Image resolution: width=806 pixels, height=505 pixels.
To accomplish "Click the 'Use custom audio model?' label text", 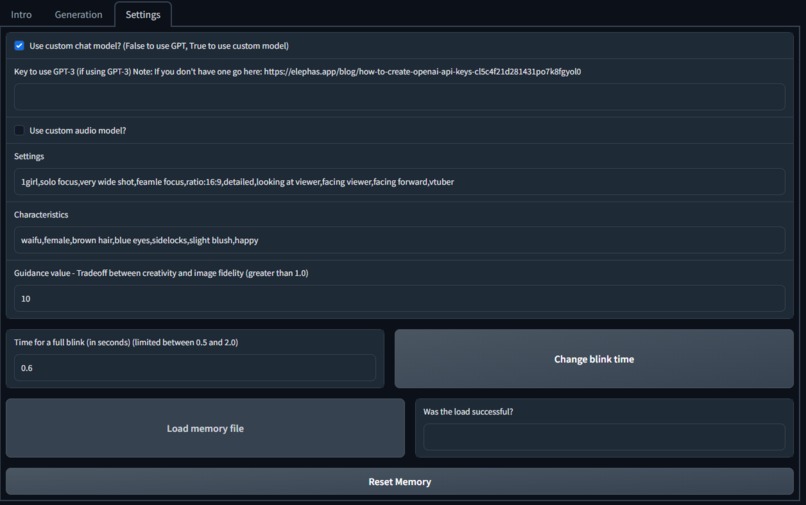I will (78, 131).
